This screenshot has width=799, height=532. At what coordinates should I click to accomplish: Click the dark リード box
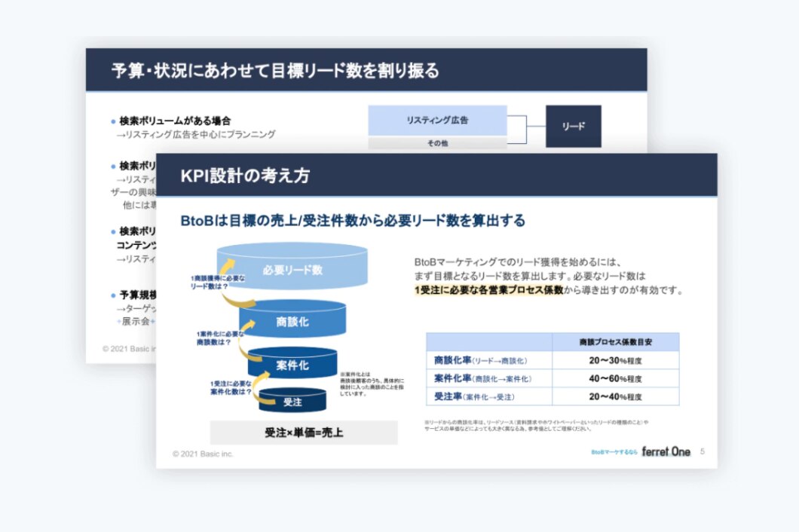click(573, 127)
